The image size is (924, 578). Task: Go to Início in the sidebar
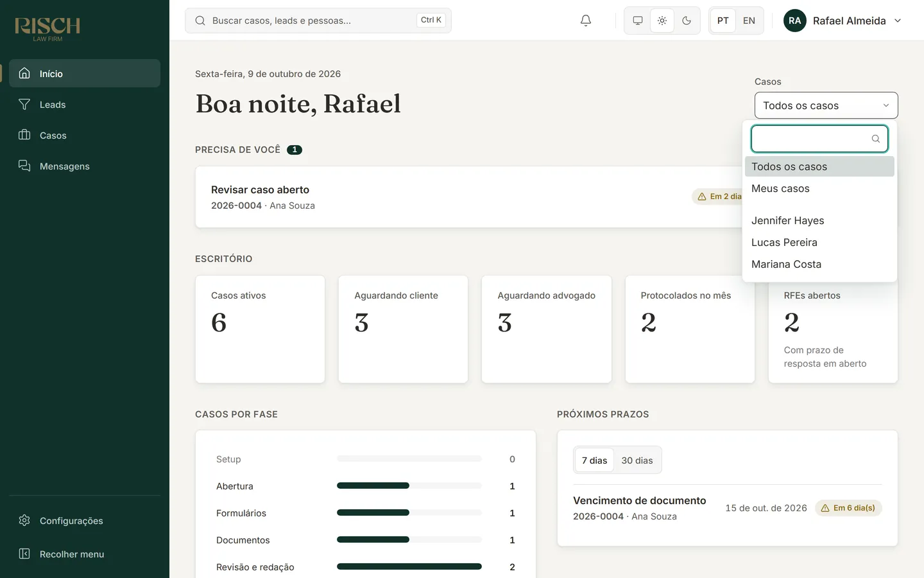tap(85, 73)
